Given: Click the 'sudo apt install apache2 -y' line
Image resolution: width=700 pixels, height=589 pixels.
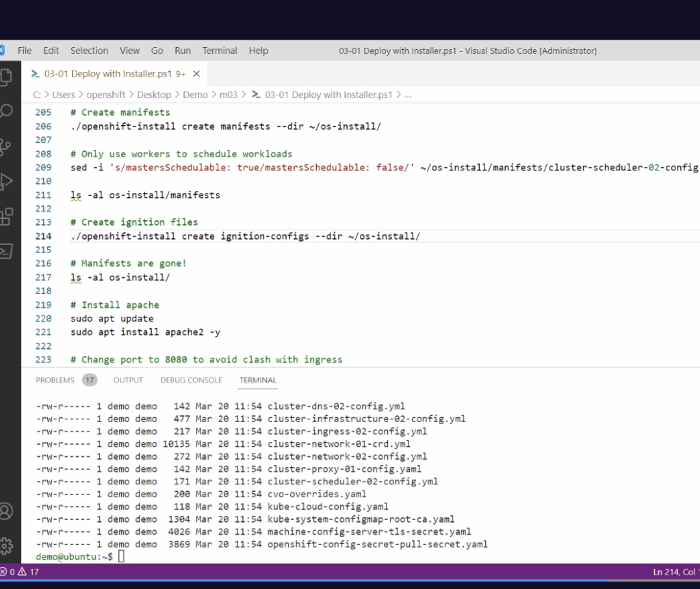Looking at the screenshot, I should pyautogui.click(x=145, y=332).
